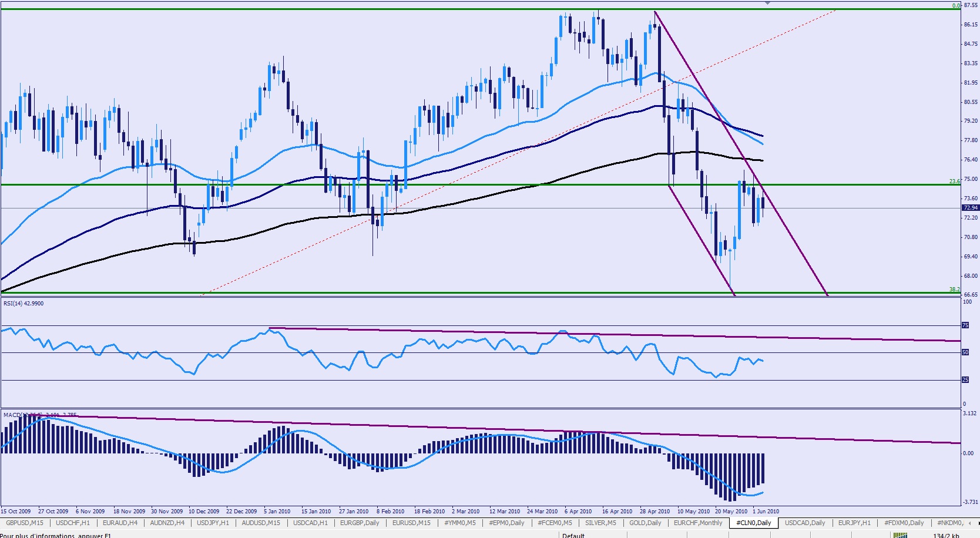Switch to the SILVER,M5 chart tab
Image resolution: width=980 pixels, height=538 pixels.
tap(600, 523)
